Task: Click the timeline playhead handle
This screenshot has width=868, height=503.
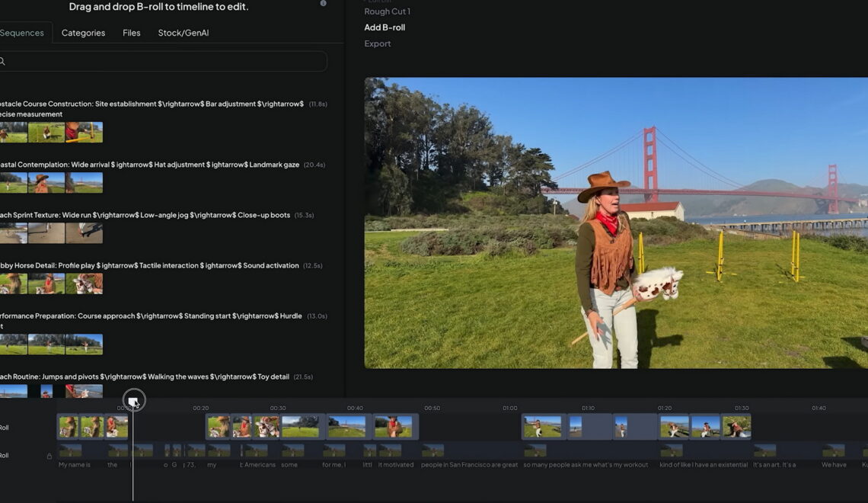Action: (x=133, y=401)
